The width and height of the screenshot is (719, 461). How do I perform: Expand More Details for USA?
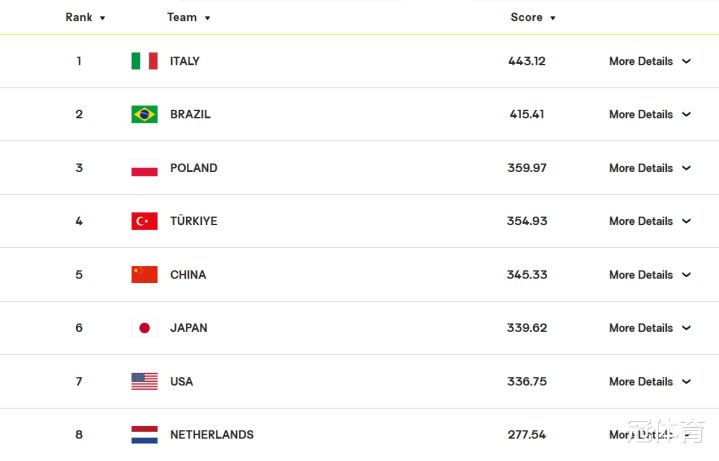[650, 382]
